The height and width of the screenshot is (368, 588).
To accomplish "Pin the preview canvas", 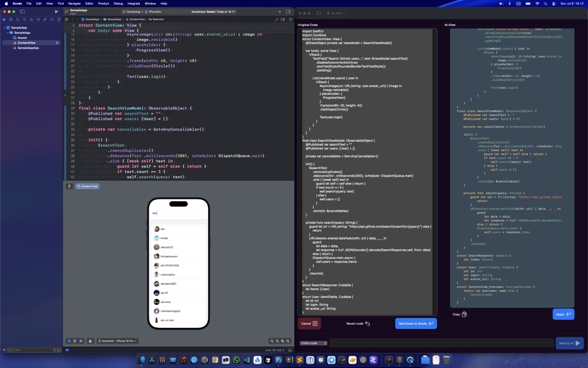I will coord(69,186).
